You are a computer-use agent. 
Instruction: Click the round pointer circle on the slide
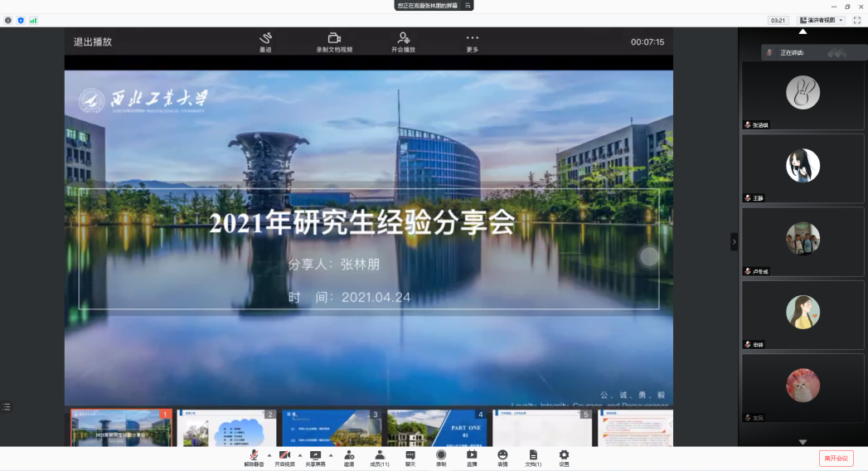[x=649, y=256]
